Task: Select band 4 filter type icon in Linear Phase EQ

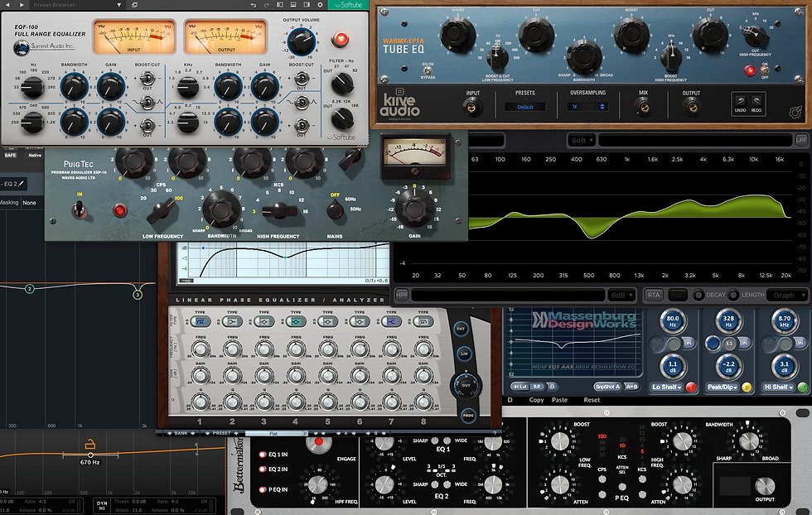Action: 296,321
